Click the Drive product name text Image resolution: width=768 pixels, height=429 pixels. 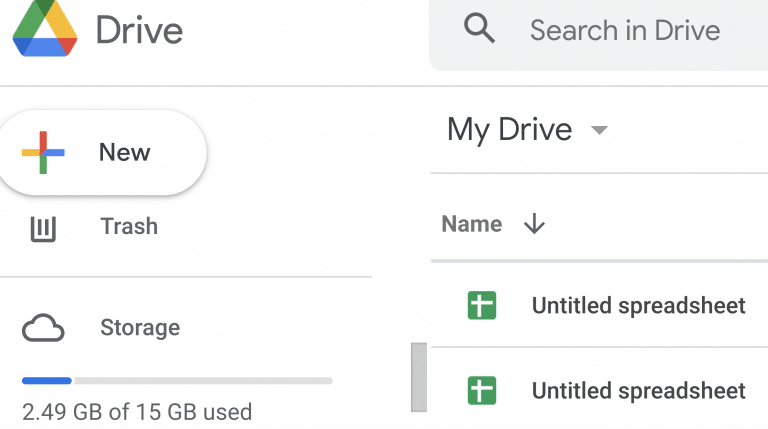[139, 30]
